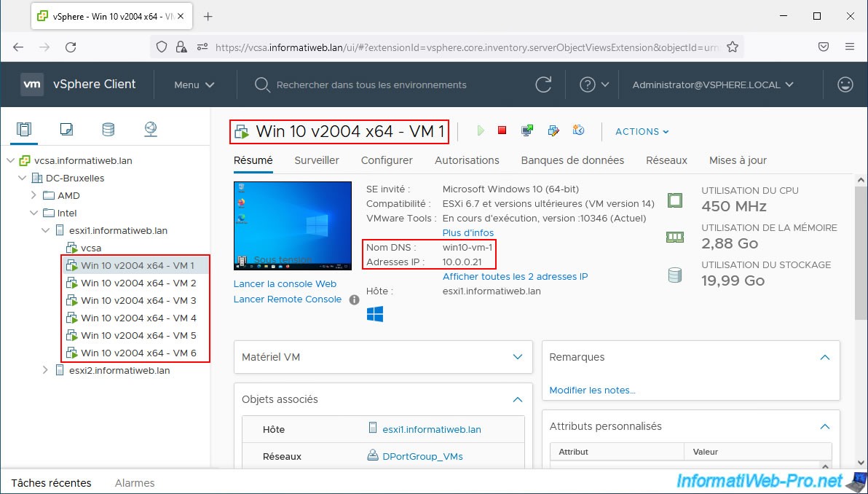Collapse the Attributs personnalisés panel

(x=825, y=426)
